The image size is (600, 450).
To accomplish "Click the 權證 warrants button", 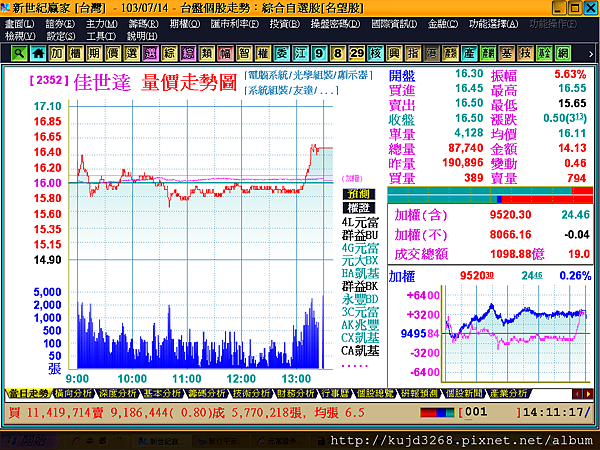I will pyautogui.click(x=359, y=208).
